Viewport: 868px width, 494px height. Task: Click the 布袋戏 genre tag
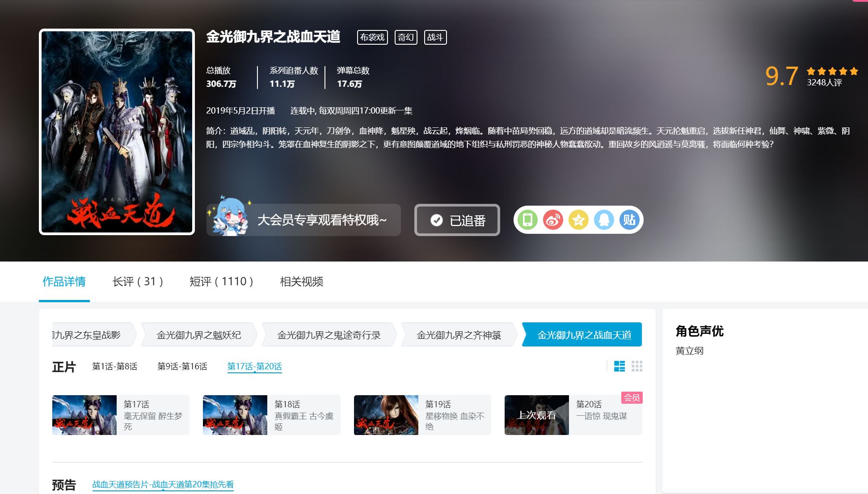pos(372,37)
